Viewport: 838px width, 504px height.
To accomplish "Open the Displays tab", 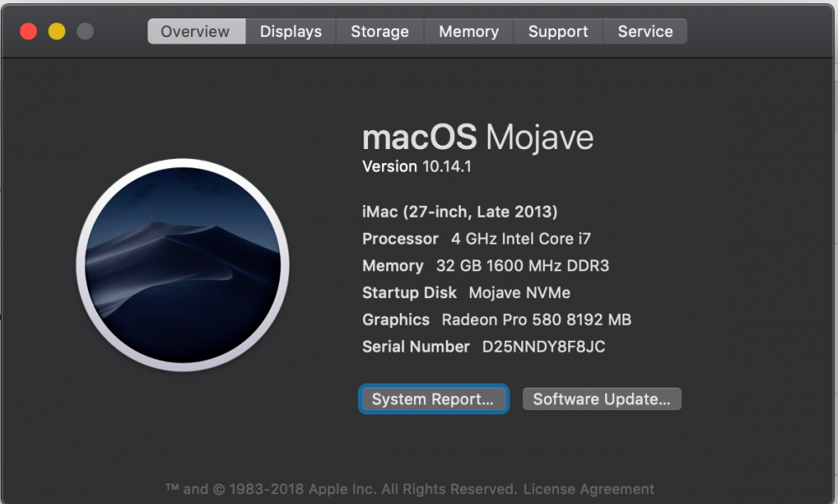I will click(291, 32).
